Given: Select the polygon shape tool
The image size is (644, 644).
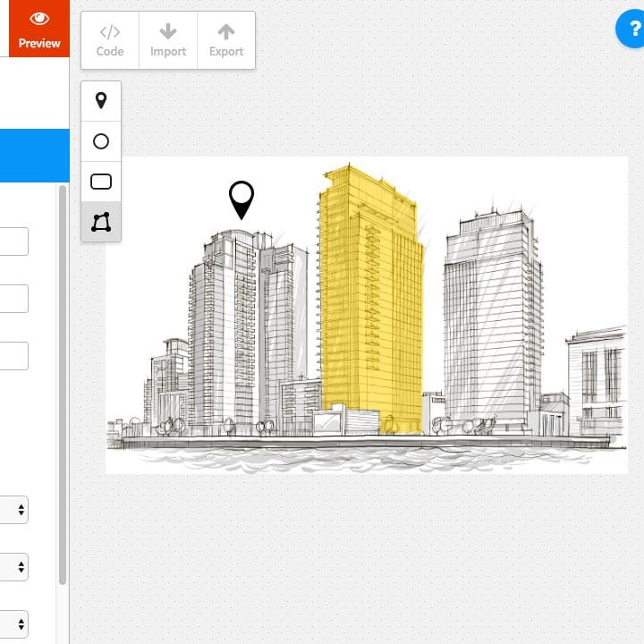Looking at the screenshot, I should [101, 222].
